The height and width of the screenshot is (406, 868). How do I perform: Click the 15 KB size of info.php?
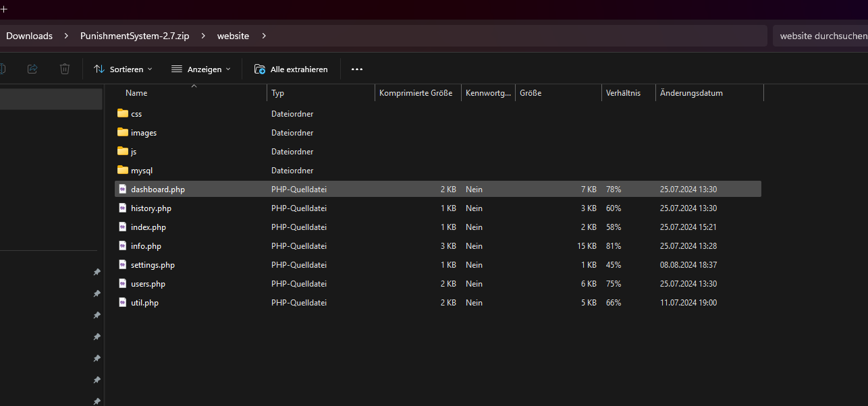pos(587,246)
